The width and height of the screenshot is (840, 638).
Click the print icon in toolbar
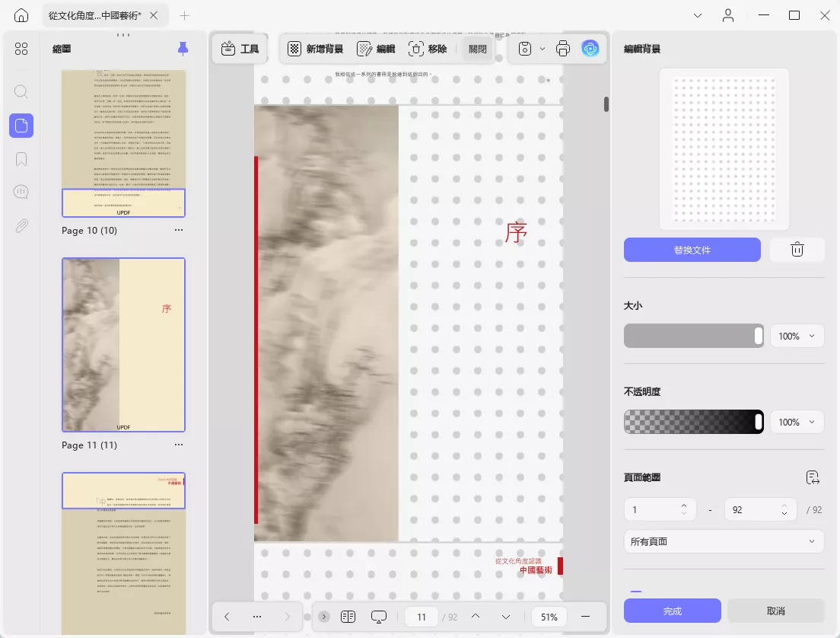(563, 49)
